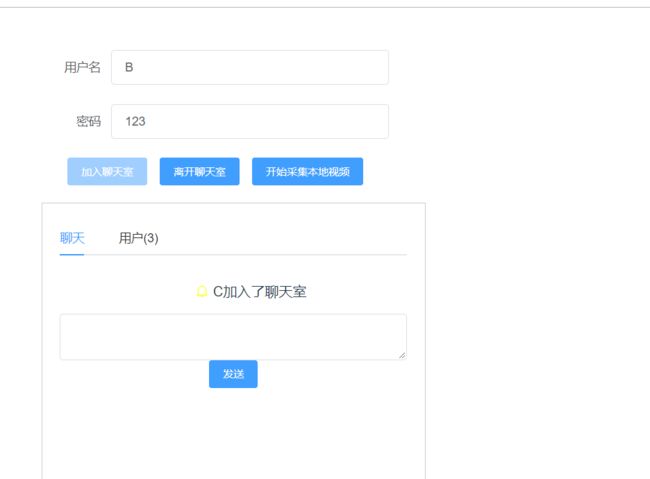Click the 开始采集本地视频 button
Image resolution: width=650 pixels, height=479 pixels.
[x=308, y=171]
